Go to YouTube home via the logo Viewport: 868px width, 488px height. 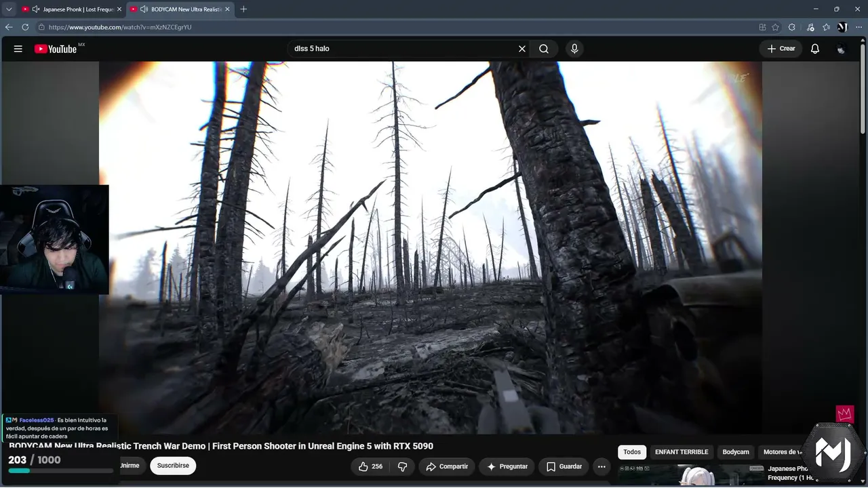pos(56,49)
